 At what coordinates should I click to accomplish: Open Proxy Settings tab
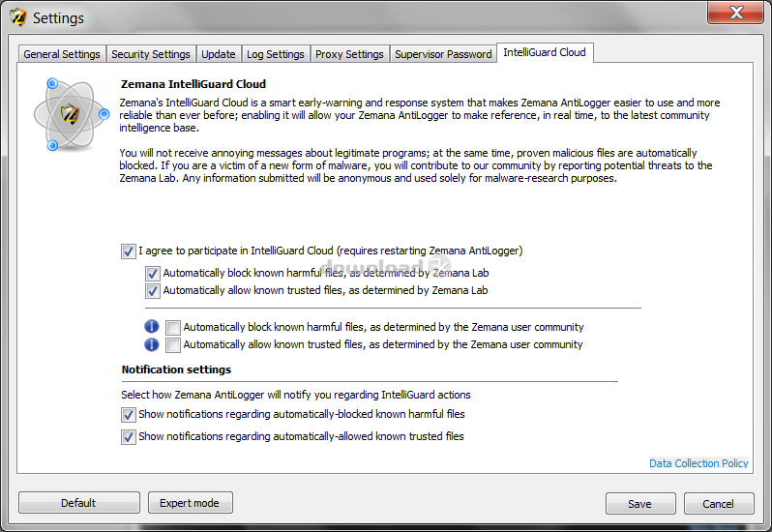click(349, 54)
